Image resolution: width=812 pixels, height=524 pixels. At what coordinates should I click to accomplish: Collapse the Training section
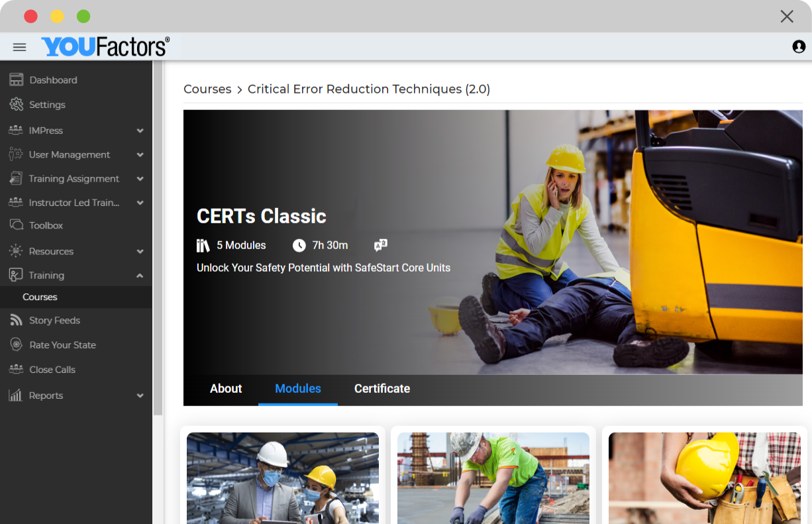[46, 275]
